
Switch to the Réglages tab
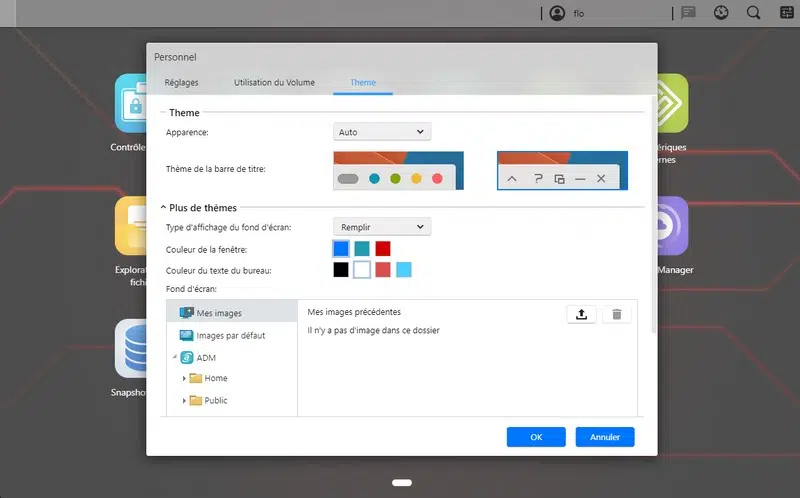pos(182,82)
